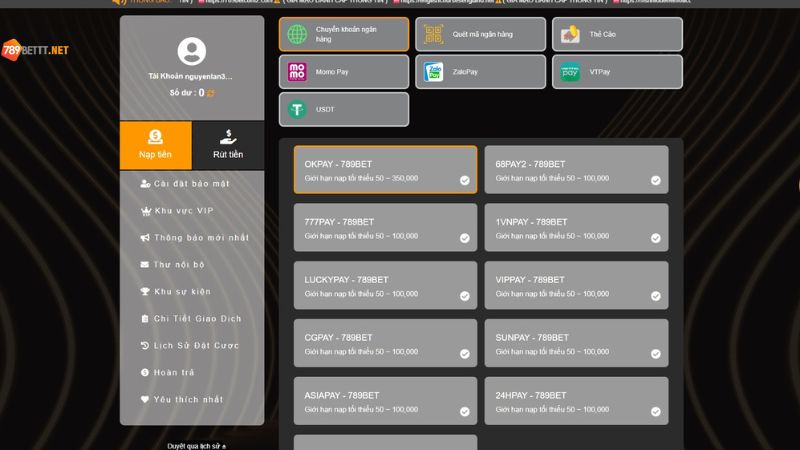This screenshot has height=450, width=800.
Task: Click the trophy events icon
Action: (x=145, y=292)
